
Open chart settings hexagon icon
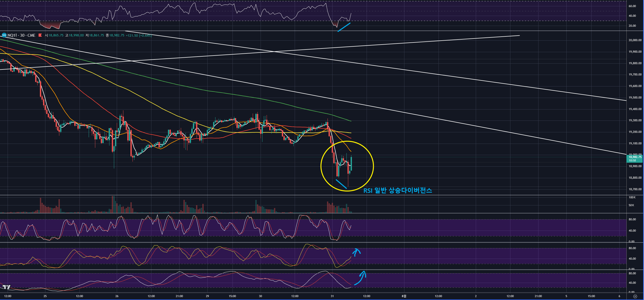coord(635,296)
